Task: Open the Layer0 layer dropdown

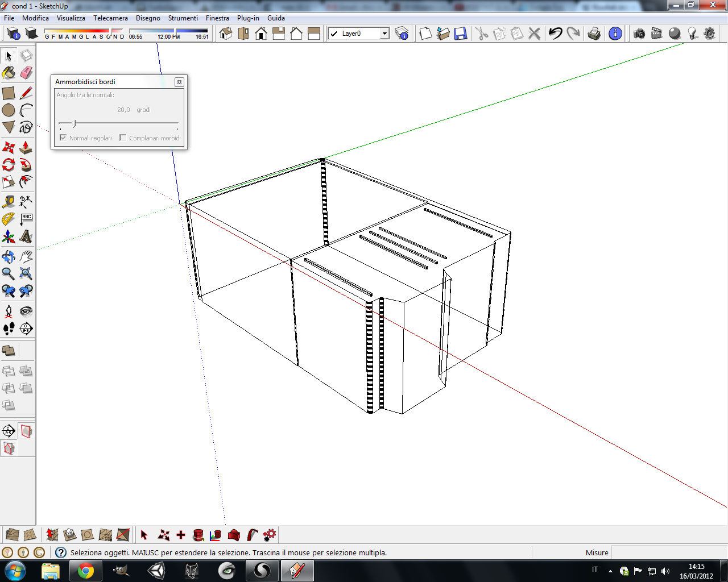Action: coord(384,34)
